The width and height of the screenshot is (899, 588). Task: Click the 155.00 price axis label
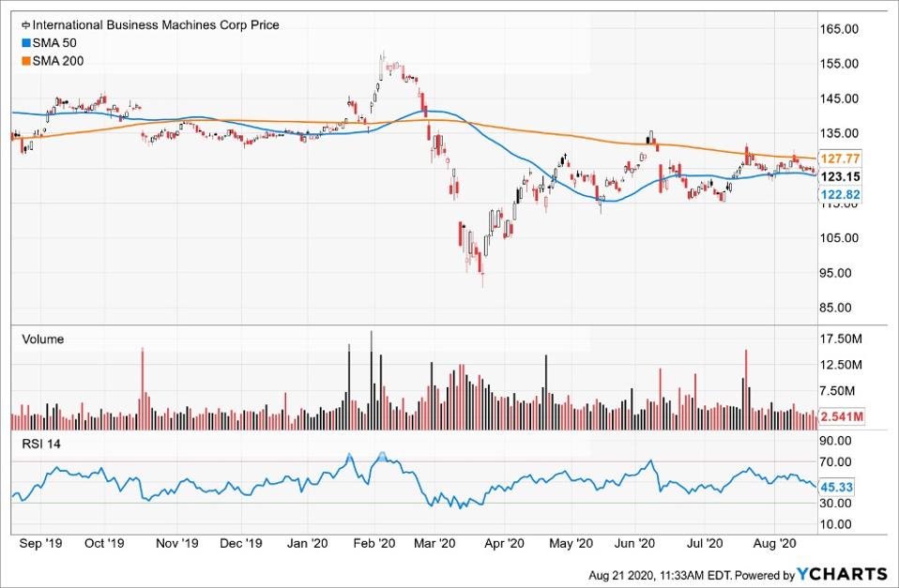(x=840, y=64)
